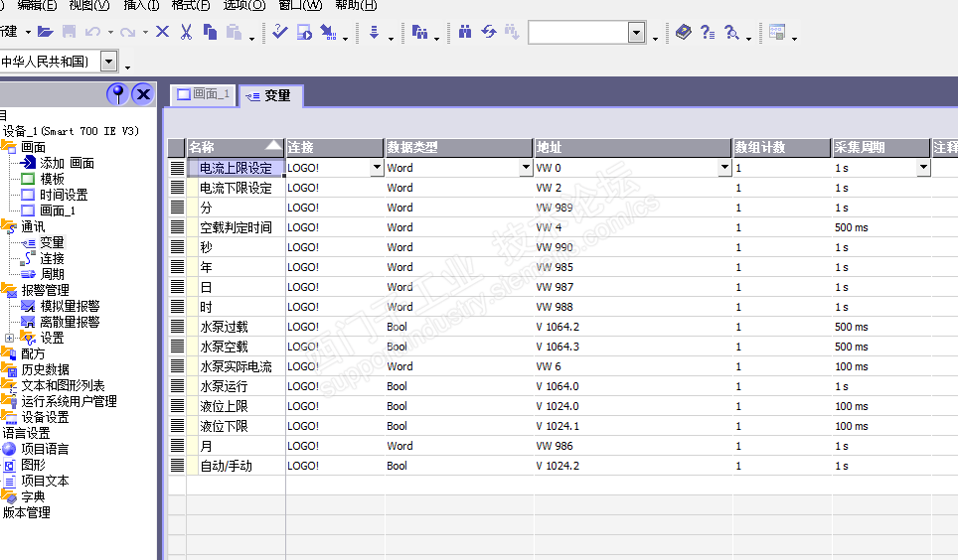Click the runtime simulator with tags icon
958x560 pixels.
pos(329,32)
